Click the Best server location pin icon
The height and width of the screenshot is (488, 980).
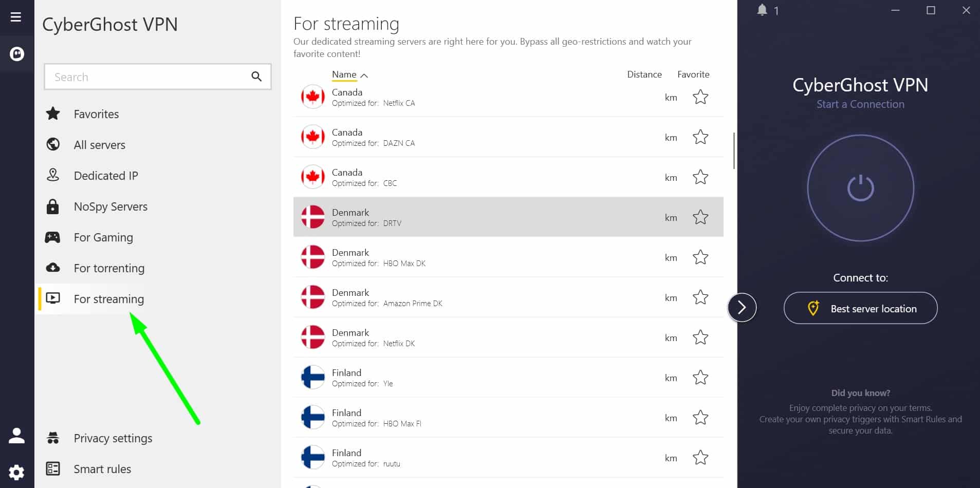point(813,308)
